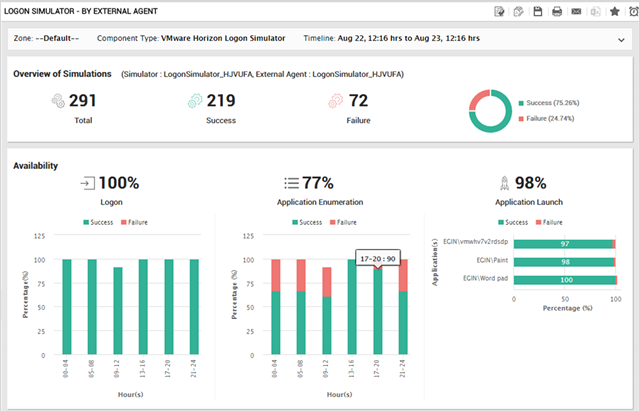The height and width of the screenshot is (412, 640).
Task: Email the report via envelope icon
Action: click(x=576, y=11)
